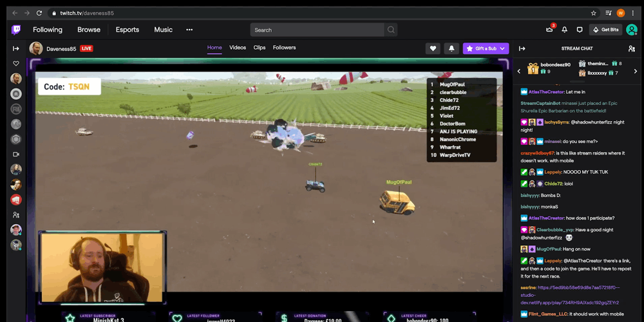
Task: Click the search magnifier button
Action: point(391,30)
